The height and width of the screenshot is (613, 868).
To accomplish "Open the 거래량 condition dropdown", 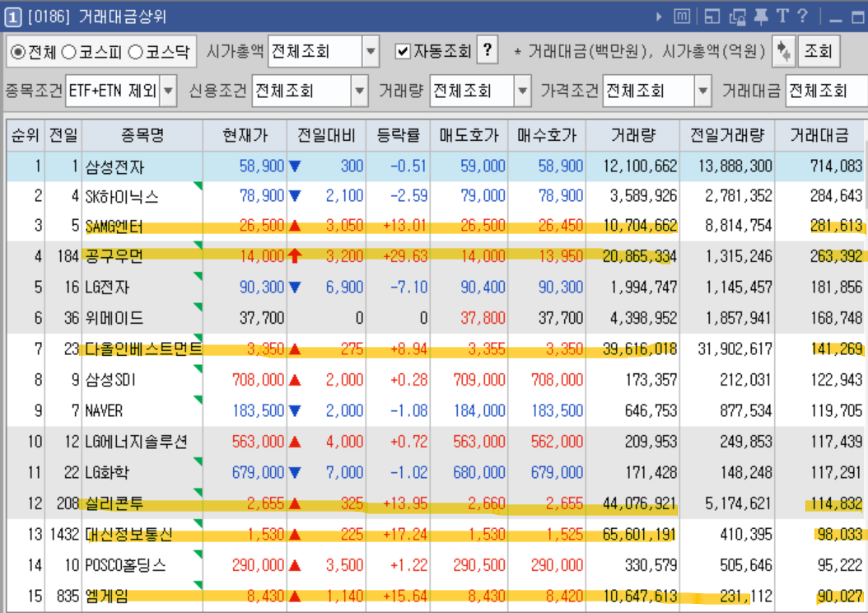I will pyautogui.click(x=522, y=91).
